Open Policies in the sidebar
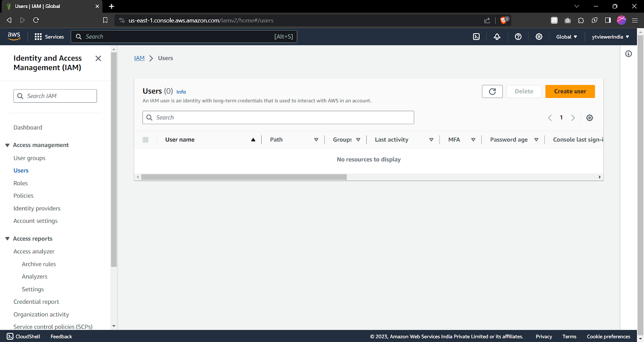644x342 pixels. click(x=23, y=195)
